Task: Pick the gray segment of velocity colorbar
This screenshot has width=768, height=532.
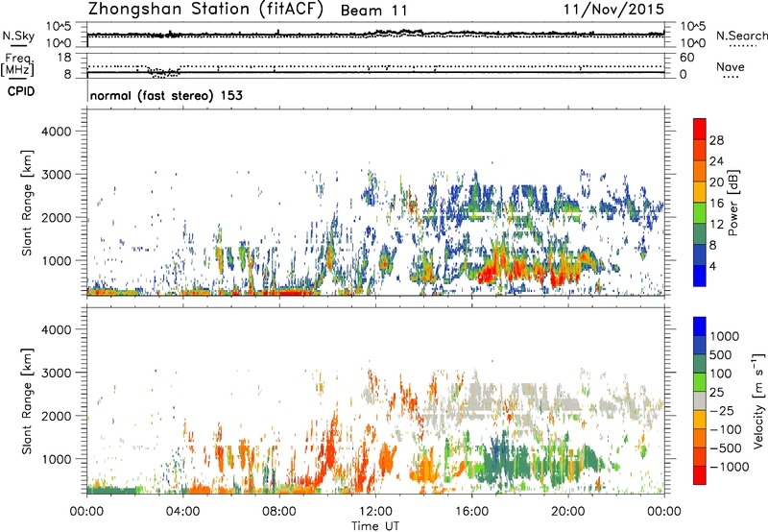Action: [700, 401]
